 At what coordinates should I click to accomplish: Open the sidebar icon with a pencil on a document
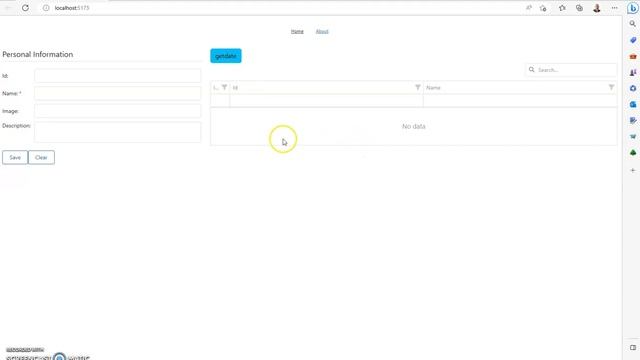633,120
